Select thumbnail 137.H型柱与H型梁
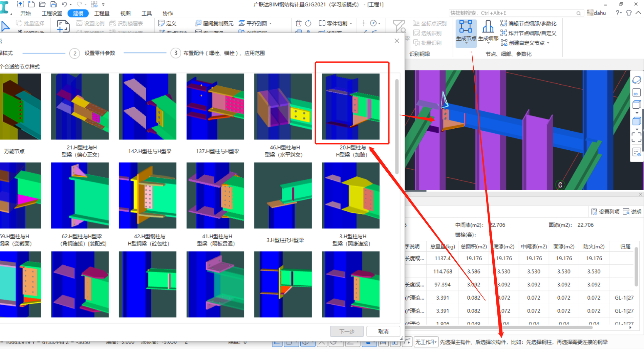The height and width of the screenshot is (349, 644). (215, 106)
